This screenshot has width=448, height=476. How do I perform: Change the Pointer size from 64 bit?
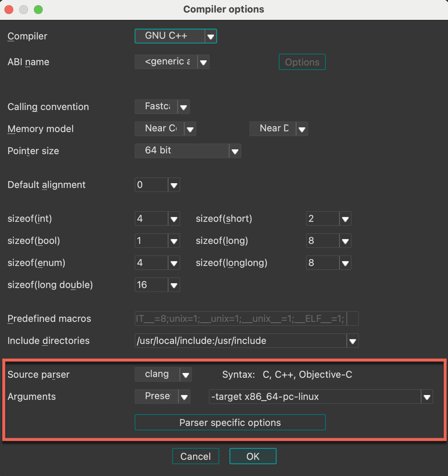(235, 151)
